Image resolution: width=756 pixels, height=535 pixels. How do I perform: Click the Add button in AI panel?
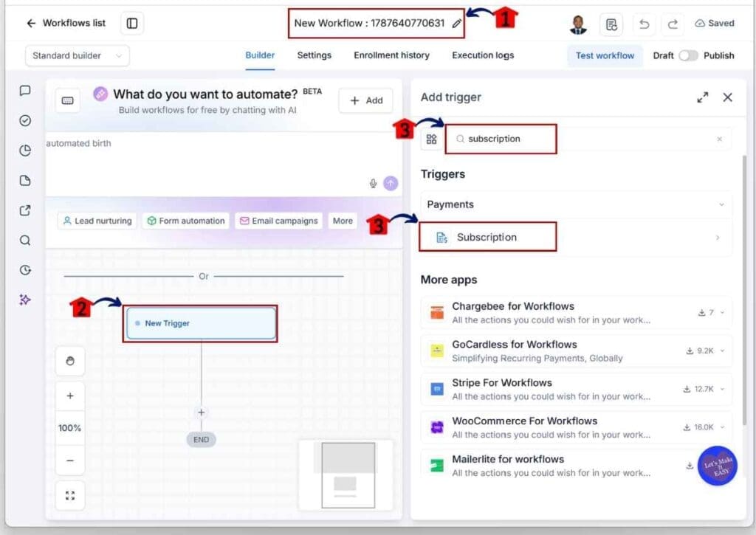pyautogui.click(x=366, y=100)
